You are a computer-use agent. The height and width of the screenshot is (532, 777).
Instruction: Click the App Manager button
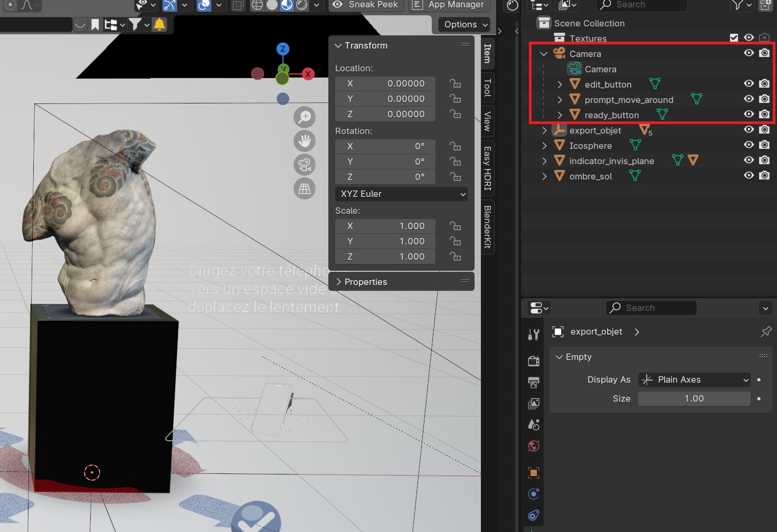449,5
